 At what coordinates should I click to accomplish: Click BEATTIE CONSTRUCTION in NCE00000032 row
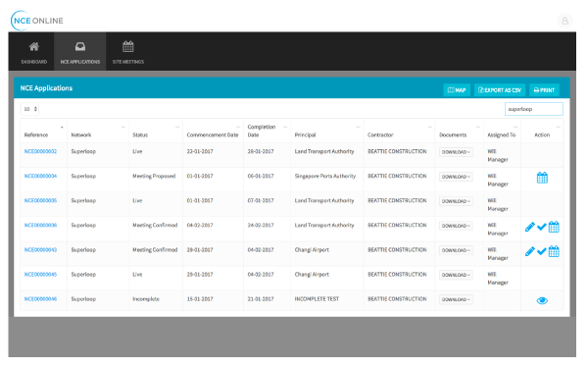tap(397, 151)
